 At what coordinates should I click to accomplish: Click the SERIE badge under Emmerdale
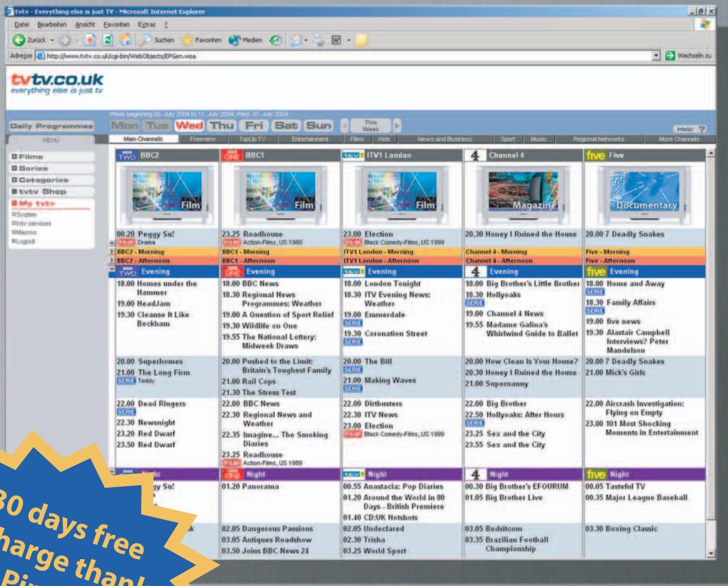tap(352, 323)
